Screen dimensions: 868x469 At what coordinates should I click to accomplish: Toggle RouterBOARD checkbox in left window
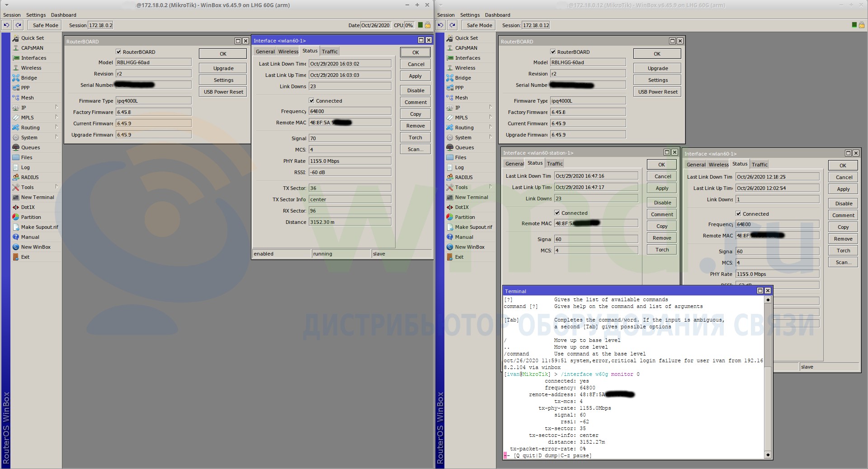point(118,52)
